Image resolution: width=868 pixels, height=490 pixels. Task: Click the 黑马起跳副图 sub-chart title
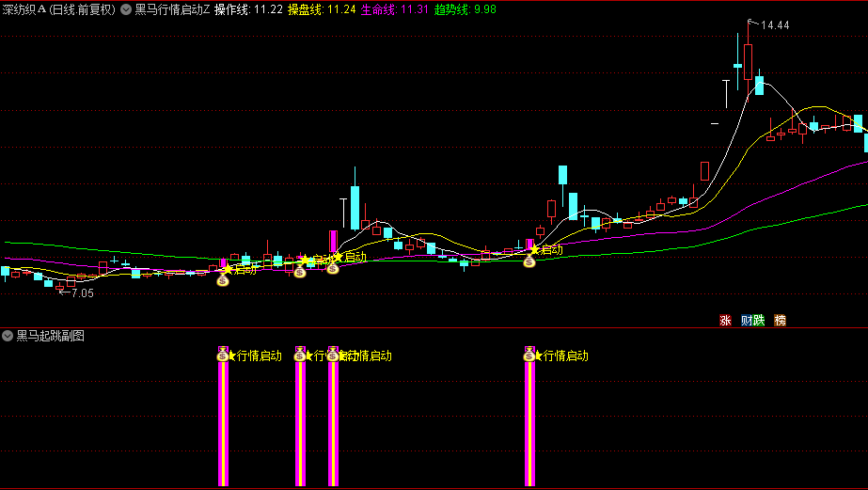click(51, 336)
